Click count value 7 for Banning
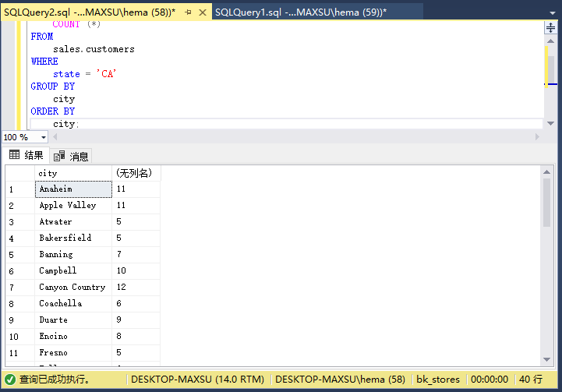562x392 pixels. coord(136,254)
